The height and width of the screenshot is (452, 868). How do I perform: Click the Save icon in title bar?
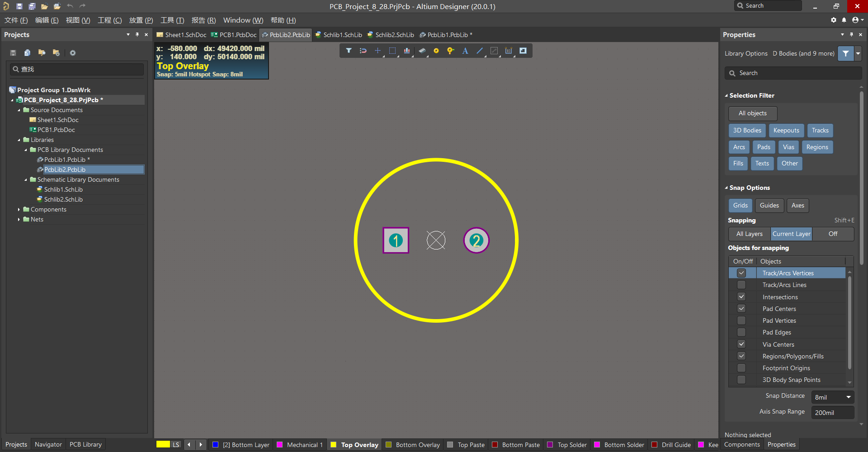click(19, 6)
